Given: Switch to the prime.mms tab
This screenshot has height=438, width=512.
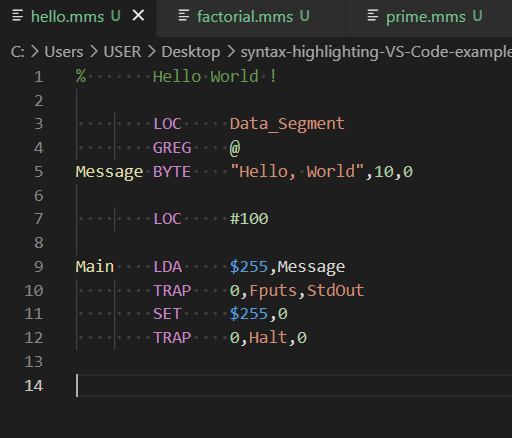Looking at the screenshot, I should (x=428, y=17).
